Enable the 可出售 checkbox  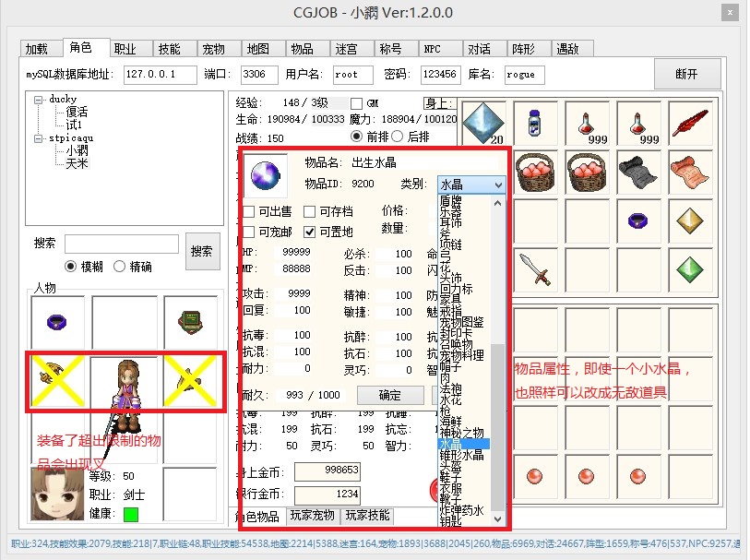click(x=249, y=212)
